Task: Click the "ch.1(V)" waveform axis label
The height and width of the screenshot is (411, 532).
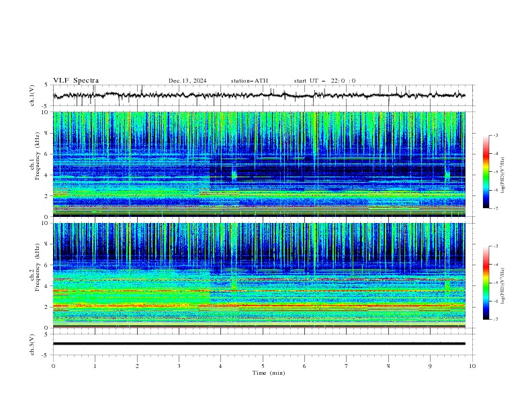Action: [x=32, y=95]
